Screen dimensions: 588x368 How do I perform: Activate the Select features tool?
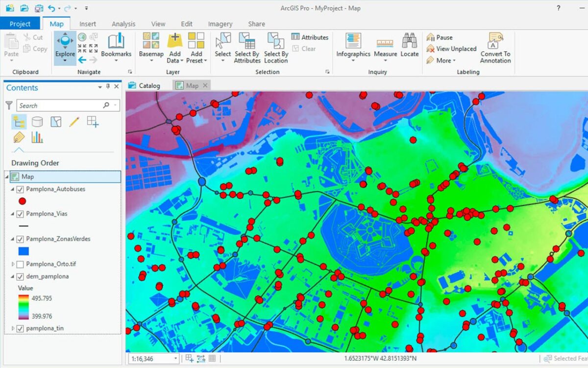[x=222, y=48]
